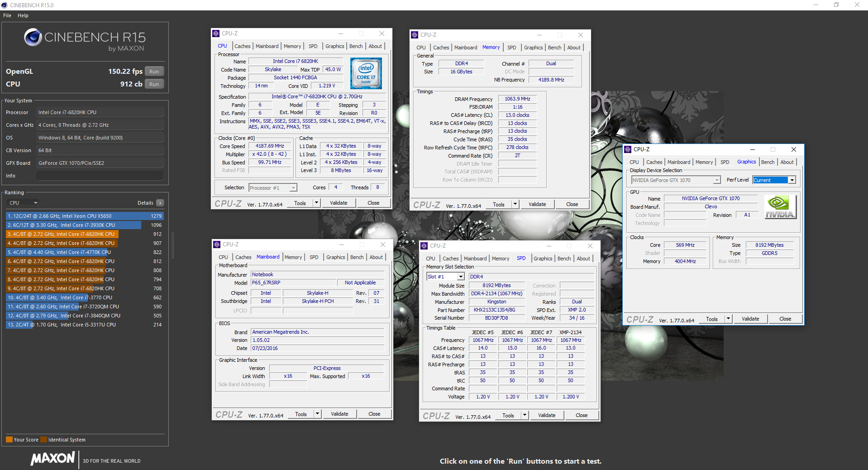Expand Tools dropdown arrow in Mainboard window
The image size is (868, 470).
(318, 414)
